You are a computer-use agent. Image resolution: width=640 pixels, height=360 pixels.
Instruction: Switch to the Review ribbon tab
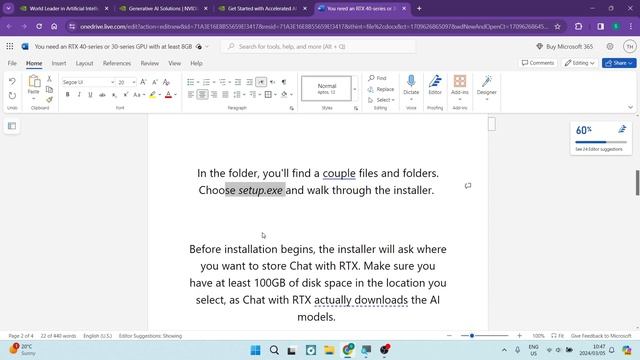point(149,63)
